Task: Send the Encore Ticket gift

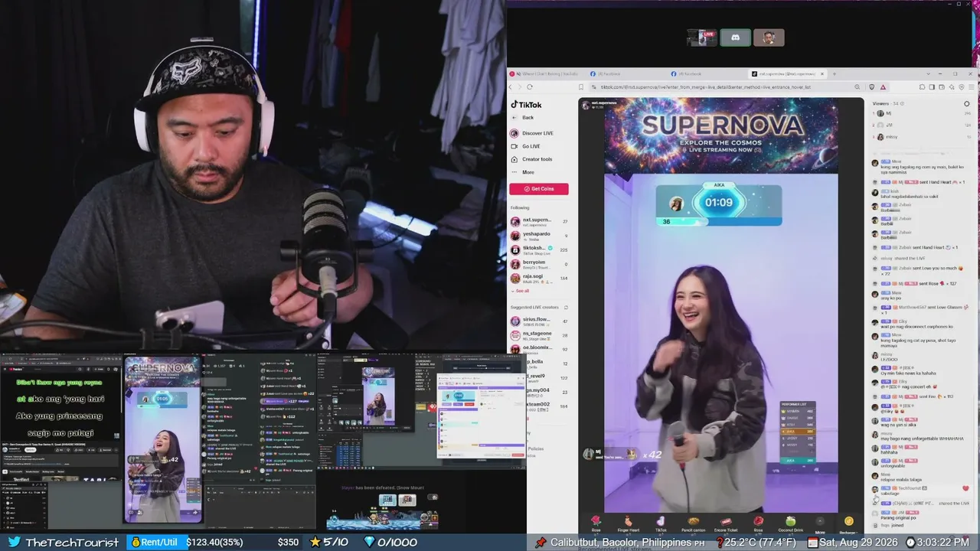Action: pos(726,524)
